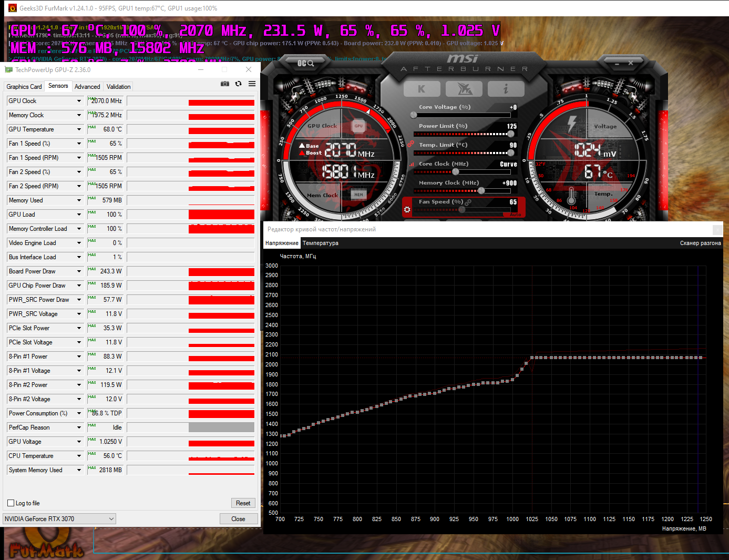Minimize the GPU-Z window
Viewport: 729px width, 560px height.
click(201, 69)
